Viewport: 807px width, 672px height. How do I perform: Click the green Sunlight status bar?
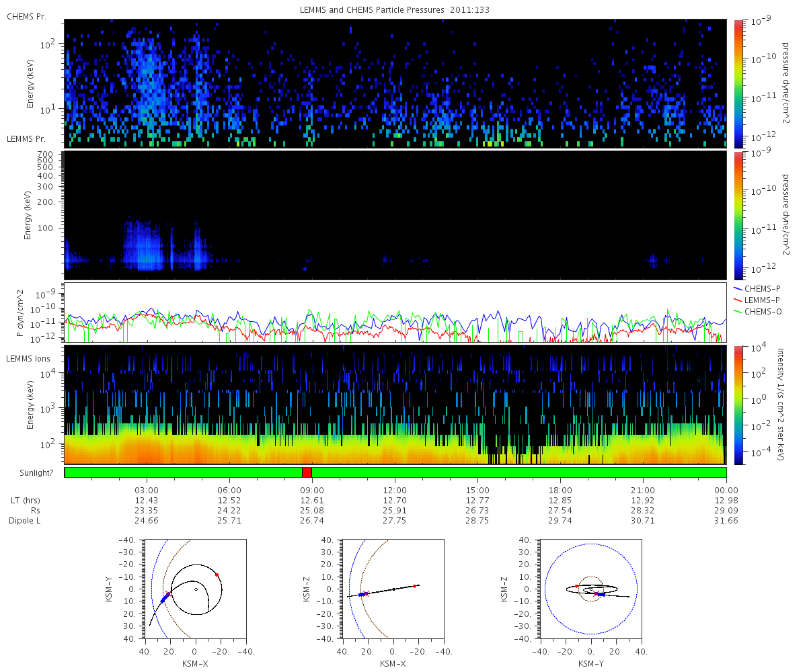395,472
